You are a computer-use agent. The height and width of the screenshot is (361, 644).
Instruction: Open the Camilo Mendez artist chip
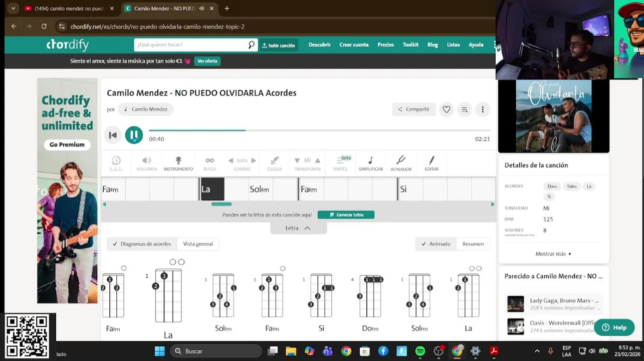pos(145,109)
